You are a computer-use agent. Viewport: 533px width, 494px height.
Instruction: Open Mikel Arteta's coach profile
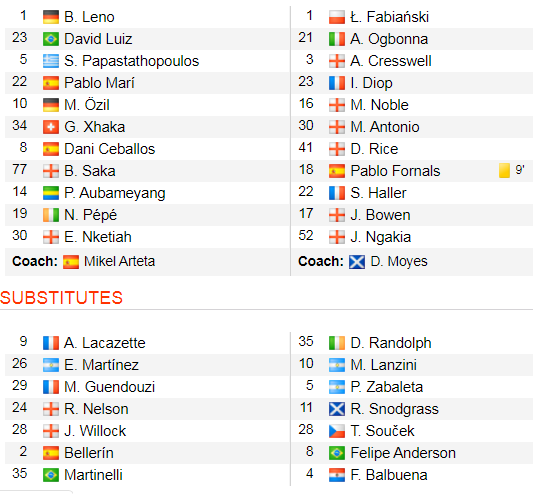coord(119,261)
